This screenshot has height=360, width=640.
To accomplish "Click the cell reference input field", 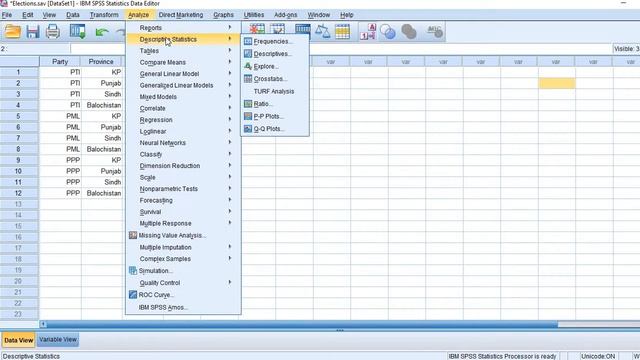I will click(35, 49).
